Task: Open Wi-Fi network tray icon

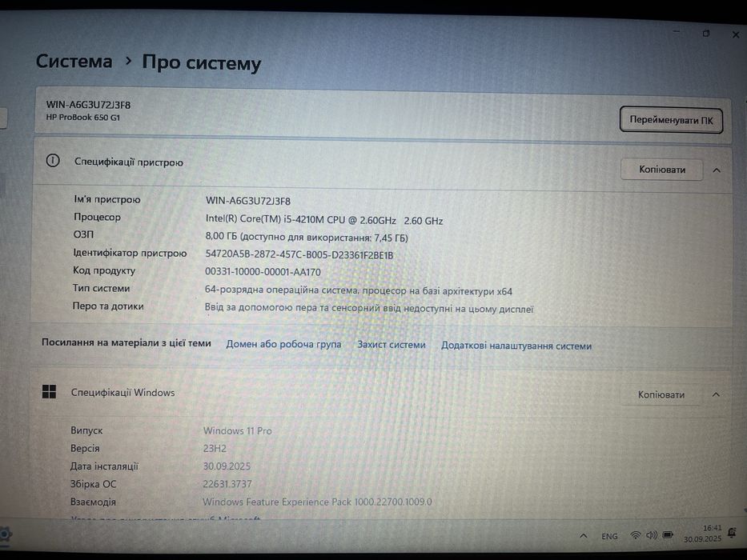Action: coord(635,536)
